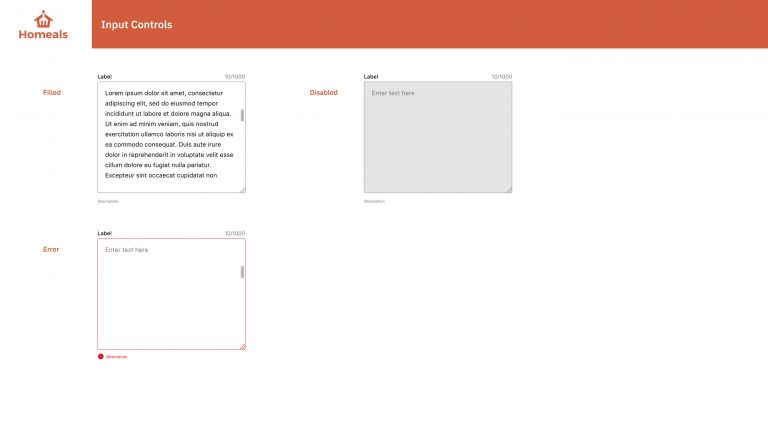Click resize handle of the Filled textarea

tap(242, 190)
